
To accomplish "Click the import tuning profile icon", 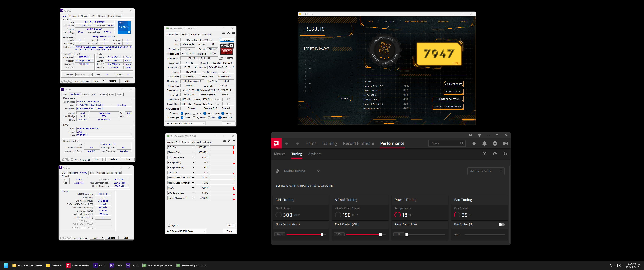I will (484, 154).
